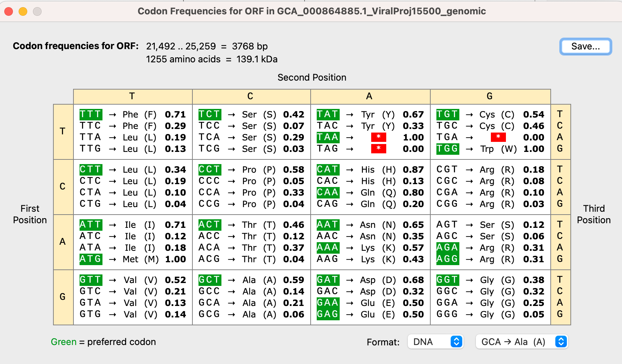Click the Save... button
Screen dimensions: 622x364
tap(585, 46)
